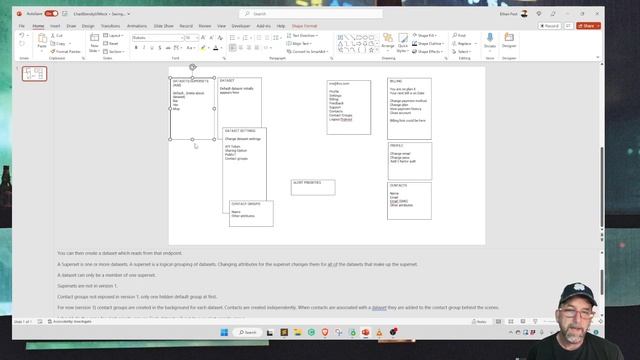The width and height of the screenshot is (640, 360).
Task: Clear all formatting icon
Action: (x=220, y=38)
